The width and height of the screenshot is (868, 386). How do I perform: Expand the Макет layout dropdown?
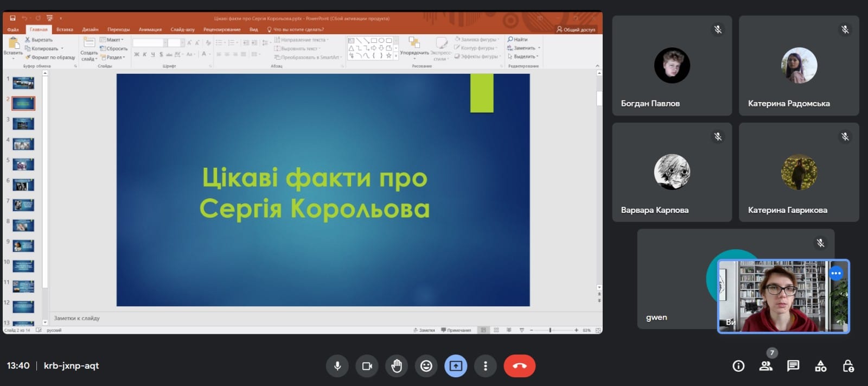[x=113, y=40]
